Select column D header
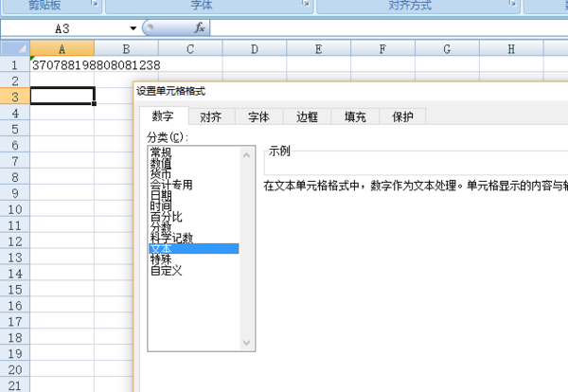 (x=255, y=48)
